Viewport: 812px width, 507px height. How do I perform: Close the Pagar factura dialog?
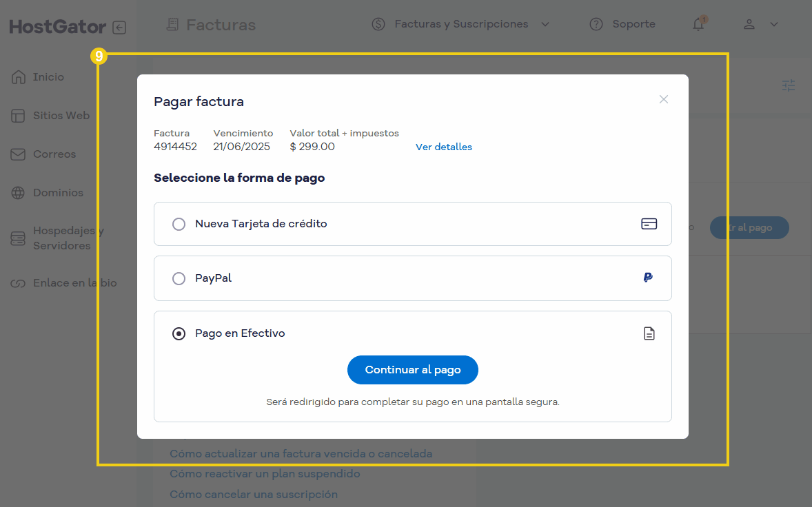coord(663,99)
